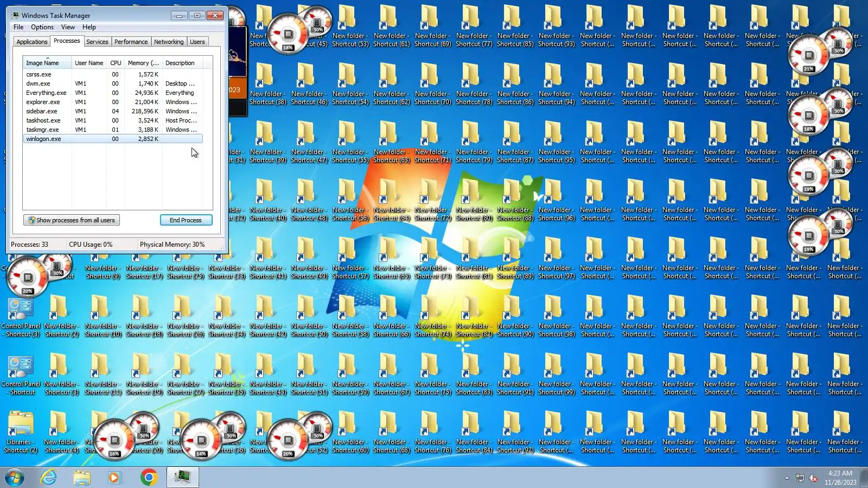This screenshot has width=868, height=488.
Task: Switch to the Services tab
Action: pos(97,42)
